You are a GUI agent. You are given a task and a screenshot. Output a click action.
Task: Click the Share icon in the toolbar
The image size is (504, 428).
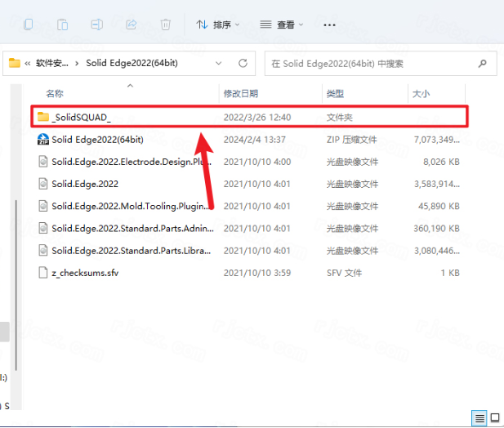click(131, 25)
